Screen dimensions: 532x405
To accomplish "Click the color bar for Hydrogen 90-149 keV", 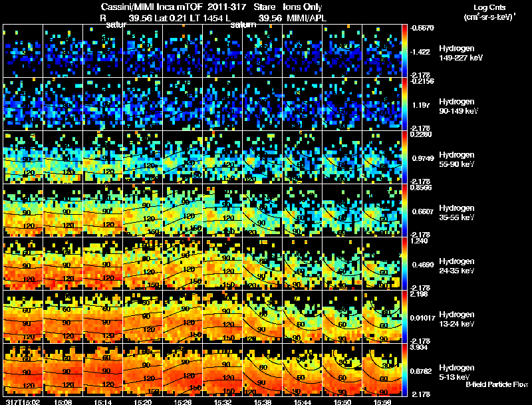I will pyautogui.click(x=404, y=104).
